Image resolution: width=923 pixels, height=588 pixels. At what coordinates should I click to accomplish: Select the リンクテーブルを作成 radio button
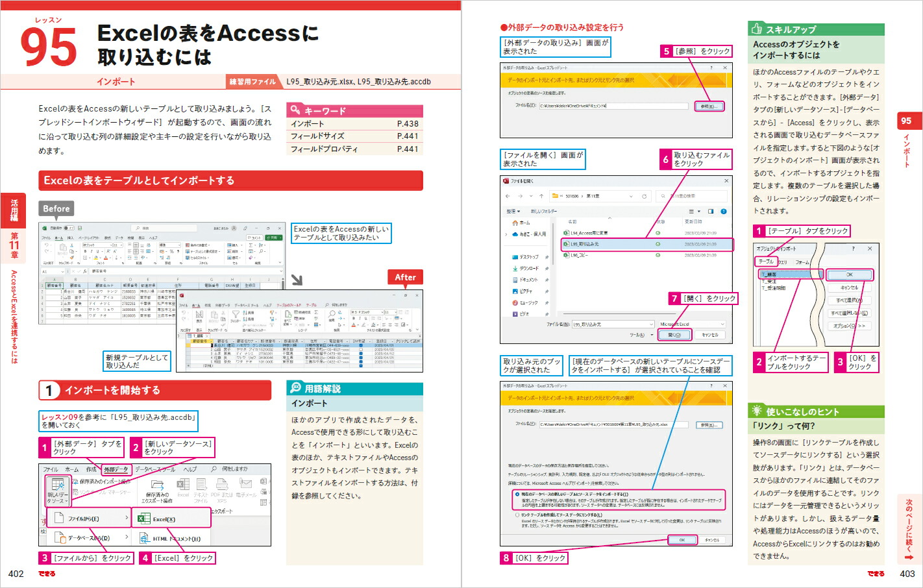(x=517, y=515)
